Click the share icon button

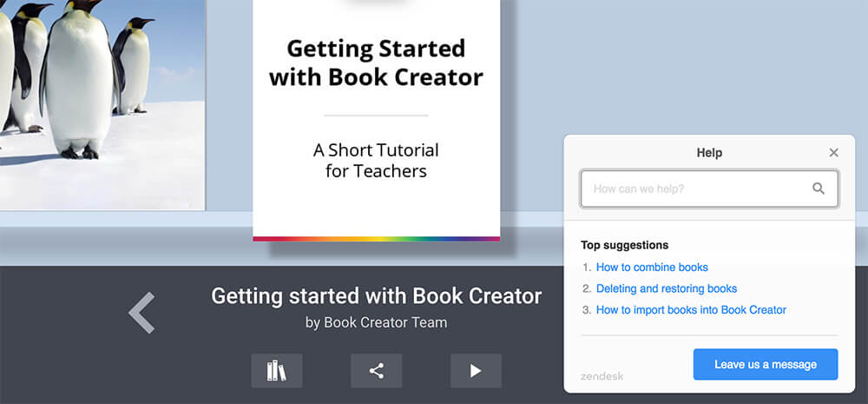(376, 371)
